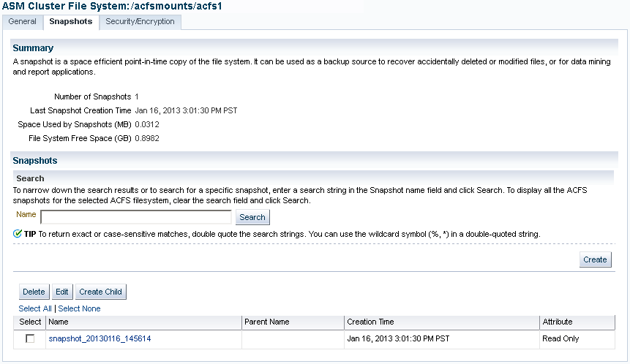Click the Summary section heading
The image size is (630, 364).
tap(33, 48)
